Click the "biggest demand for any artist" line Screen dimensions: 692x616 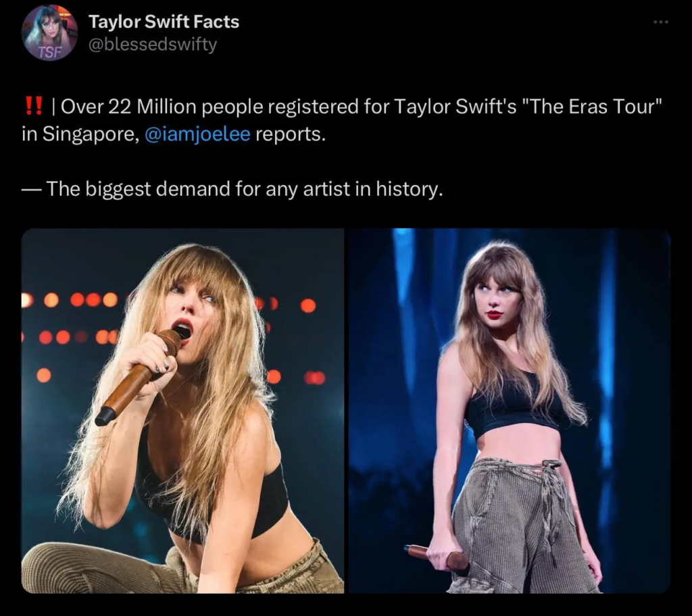(x=243, y=189)
